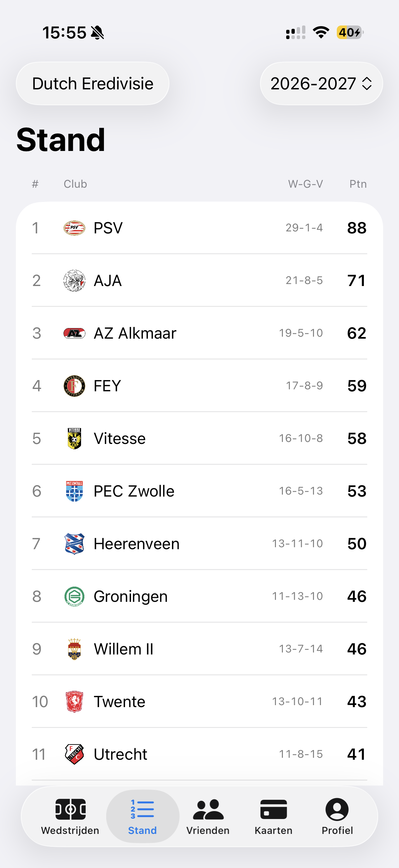Go to the Profiel person icon
The width and height of the screenshot is (399, 868).
tap(337, 809)
